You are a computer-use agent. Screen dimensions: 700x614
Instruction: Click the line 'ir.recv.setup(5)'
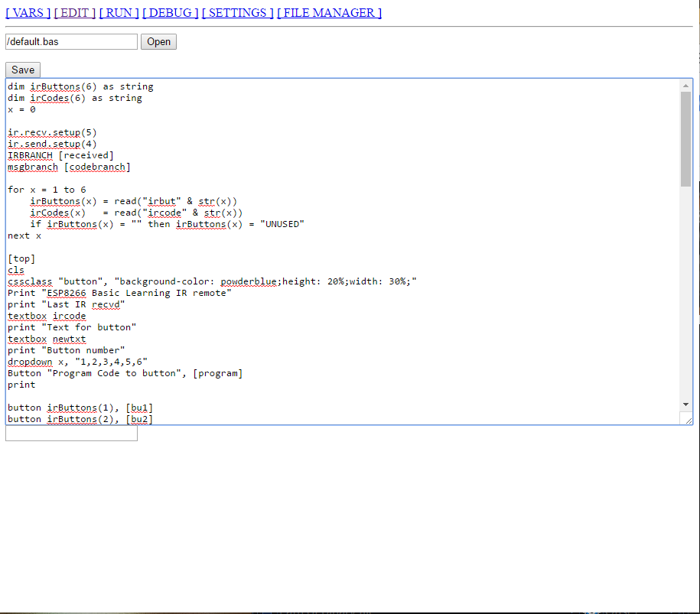52,132
